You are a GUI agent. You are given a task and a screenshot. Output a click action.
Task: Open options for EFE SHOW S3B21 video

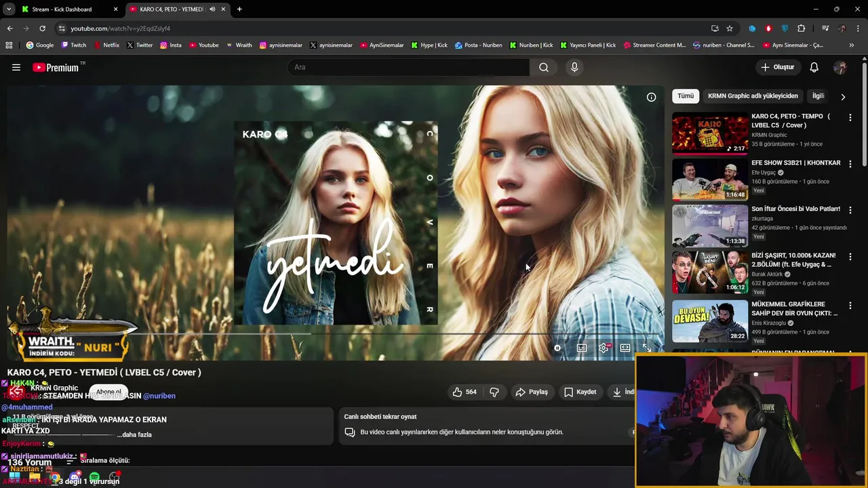(850, 164)
